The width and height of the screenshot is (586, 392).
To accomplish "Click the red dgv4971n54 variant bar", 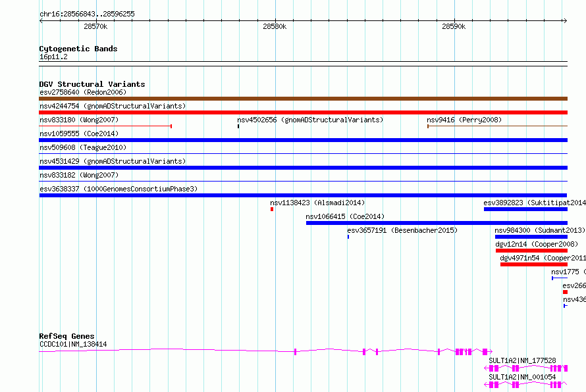I will click(534, 264).
